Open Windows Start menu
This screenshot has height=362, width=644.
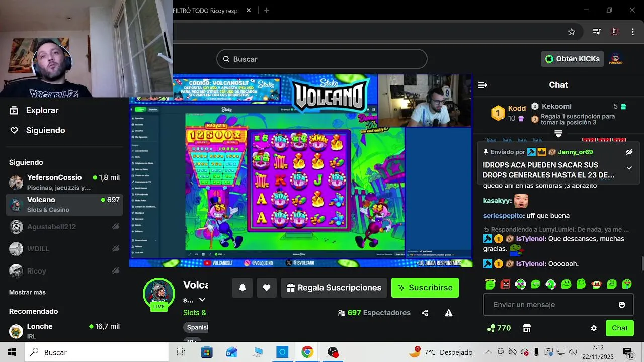click(x=12, y=352)
